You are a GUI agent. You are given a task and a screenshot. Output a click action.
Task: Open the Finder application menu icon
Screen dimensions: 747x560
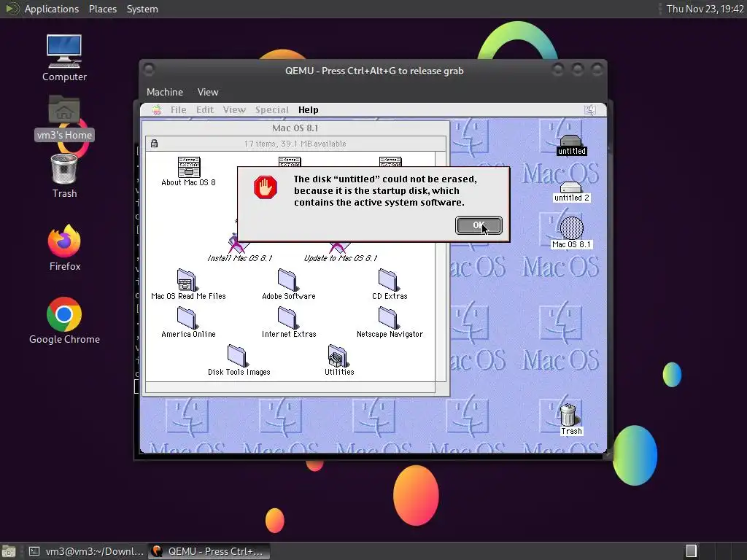tap(589, 110)
